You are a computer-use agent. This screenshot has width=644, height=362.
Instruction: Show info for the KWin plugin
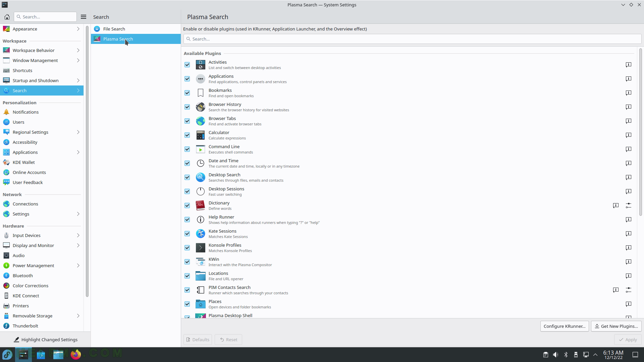coord(629,262)
